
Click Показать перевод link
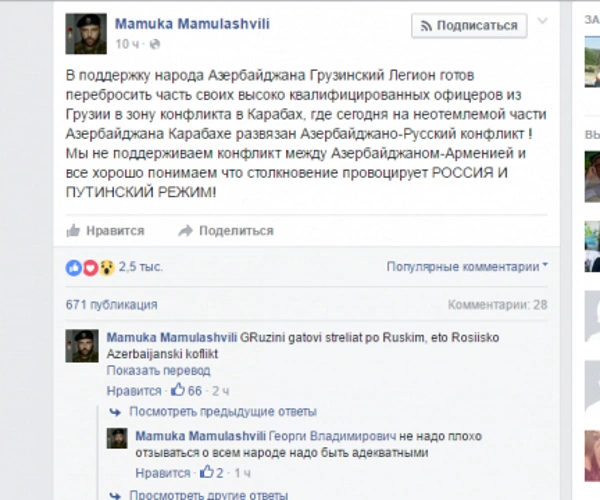click(158, 371)
